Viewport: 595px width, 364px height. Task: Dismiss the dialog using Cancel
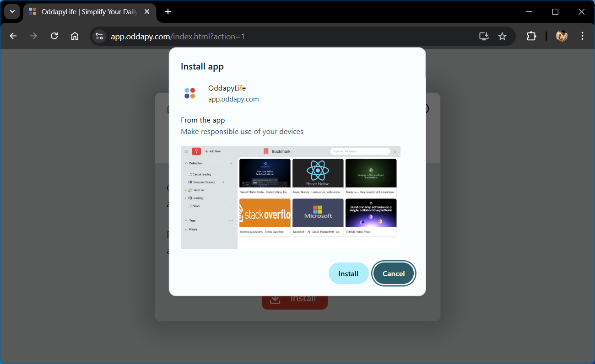pyautogui.click(x=394, y=273)
